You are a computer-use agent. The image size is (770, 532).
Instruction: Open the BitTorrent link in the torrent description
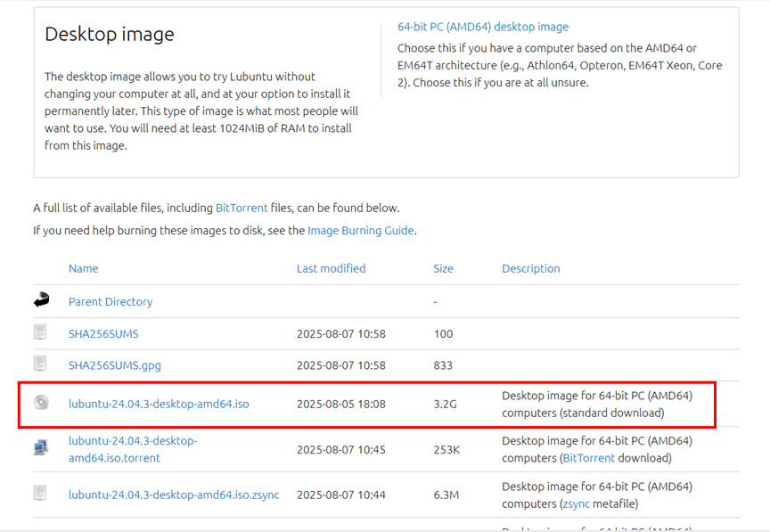588,458
